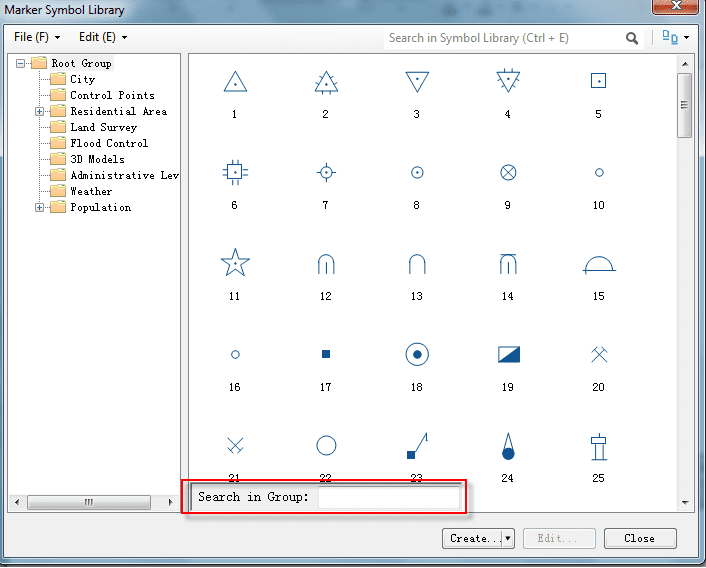This screenshot has height=568, width=706.
Task: Choose the crosshair circle symbol 7
Action: click(325, 173)
